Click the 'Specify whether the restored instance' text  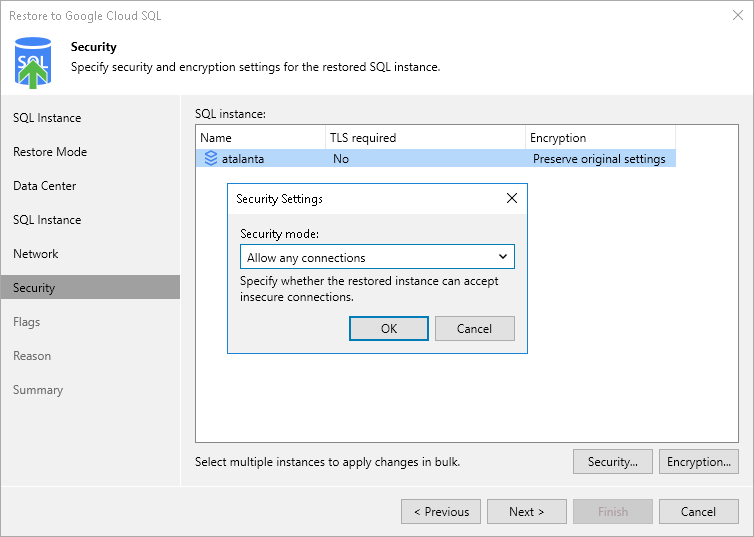pos(369,289)
